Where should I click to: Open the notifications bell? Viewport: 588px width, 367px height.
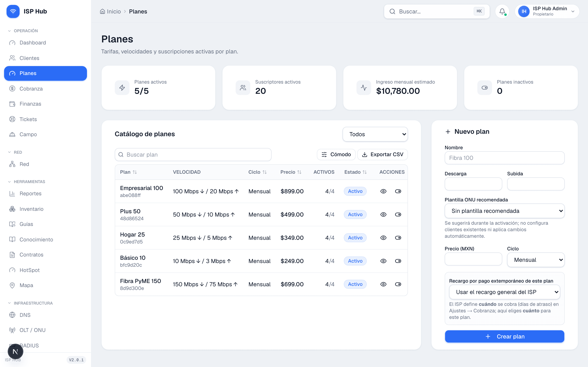click(502, 11)
